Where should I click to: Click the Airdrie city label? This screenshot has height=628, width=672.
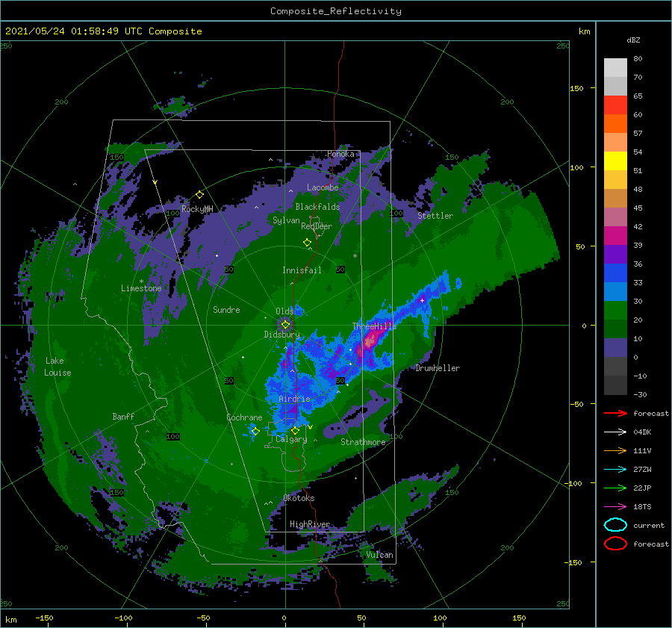tap(294, 399)
